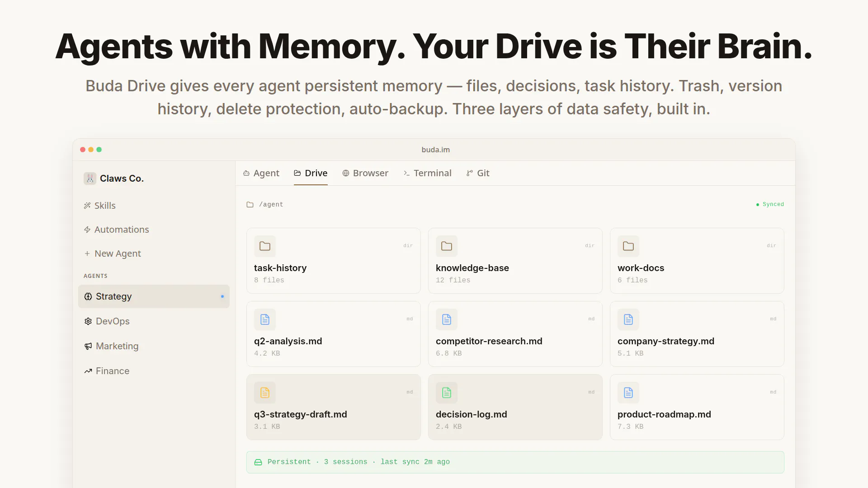Click the company-strategy.md file icon
This screenshot has width=868, height=488.
(x=628, y=319)
